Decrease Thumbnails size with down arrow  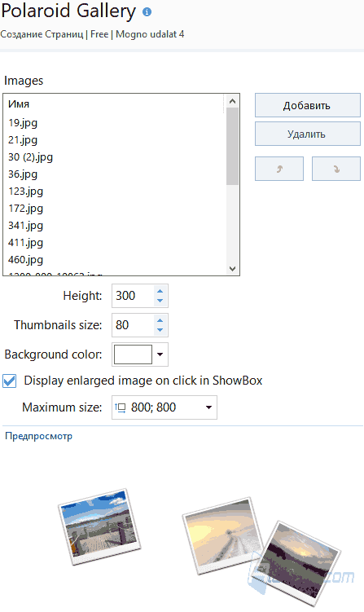(x=160, y=330)
